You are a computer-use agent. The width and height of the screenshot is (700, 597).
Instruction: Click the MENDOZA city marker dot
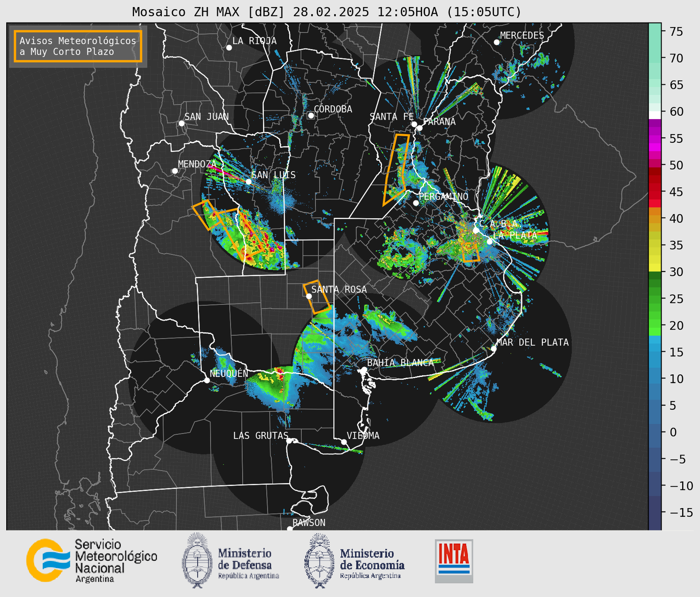tap(175, 171)
